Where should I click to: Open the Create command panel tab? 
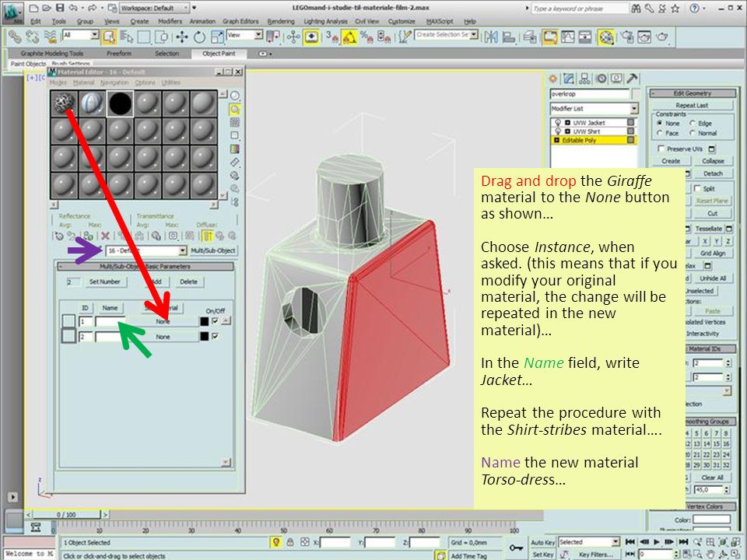552,79
